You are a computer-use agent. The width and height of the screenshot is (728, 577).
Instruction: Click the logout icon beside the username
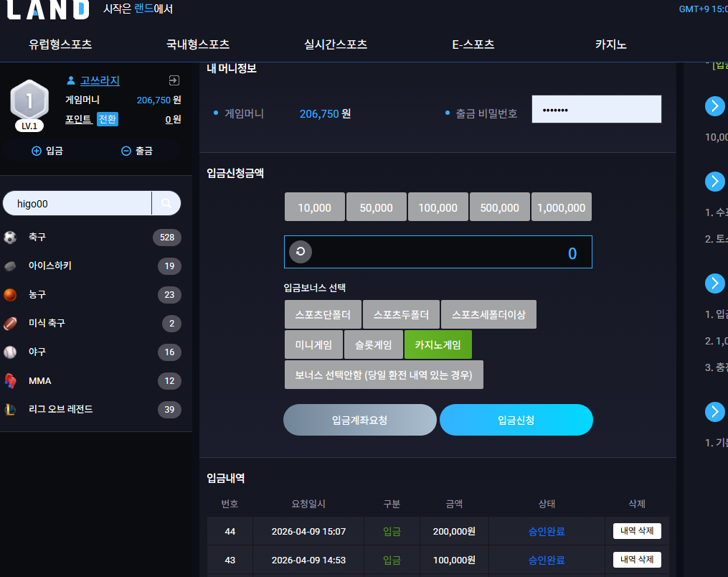tap(174, 80)
